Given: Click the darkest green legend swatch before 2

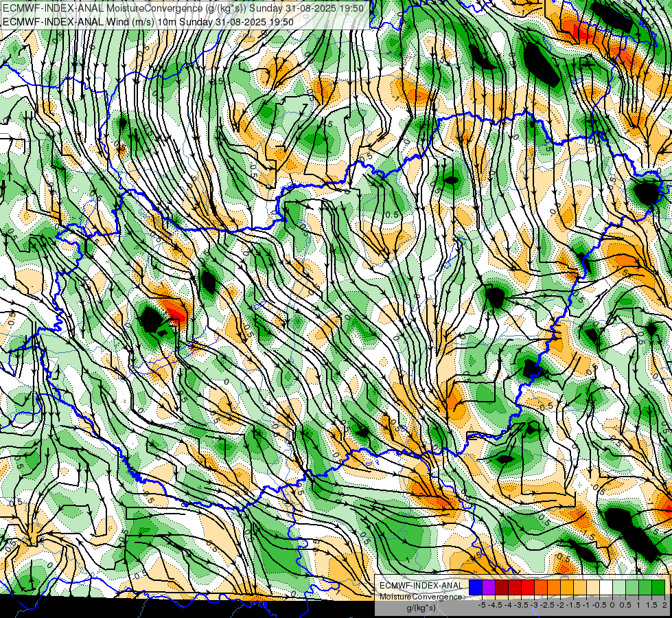Looking at the screenshot, I should [x=659, y=588].
